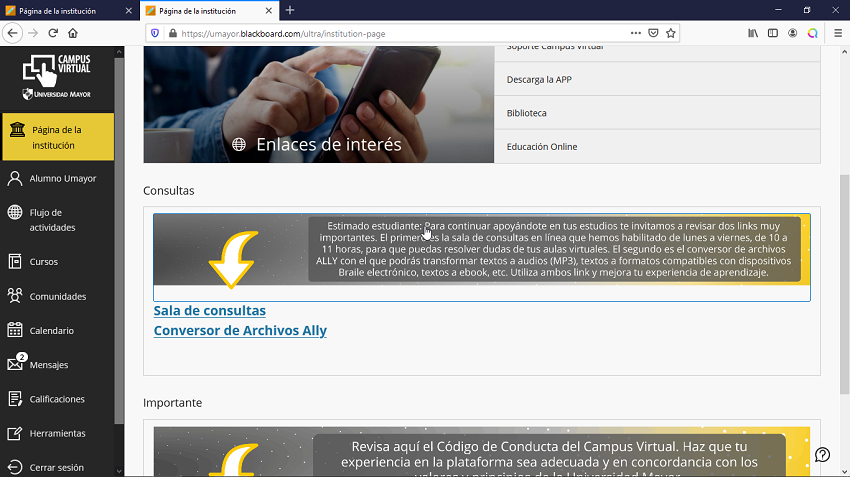Click the Mensajes envelope icon
The width and height of the screenshot is (850, 477).
click(15, 364)
